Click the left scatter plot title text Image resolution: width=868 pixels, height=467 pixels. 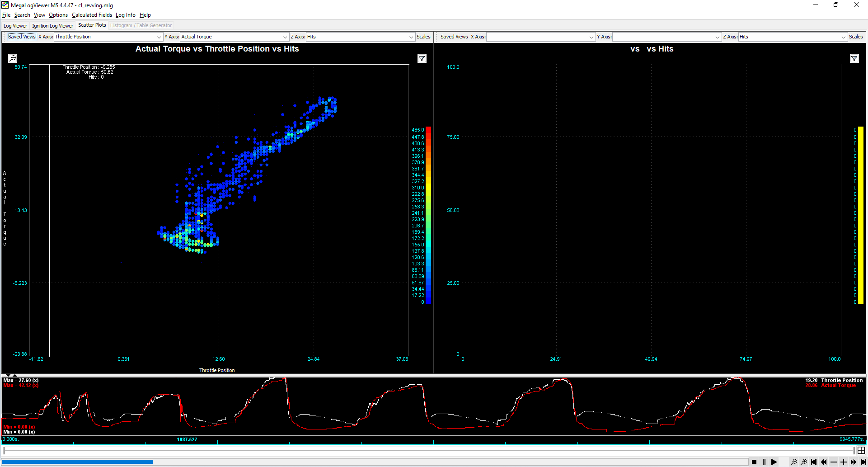217,49
